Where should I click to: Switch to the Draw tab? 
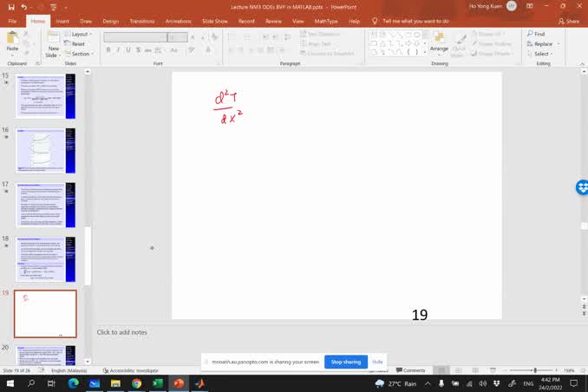click(86, 22)
